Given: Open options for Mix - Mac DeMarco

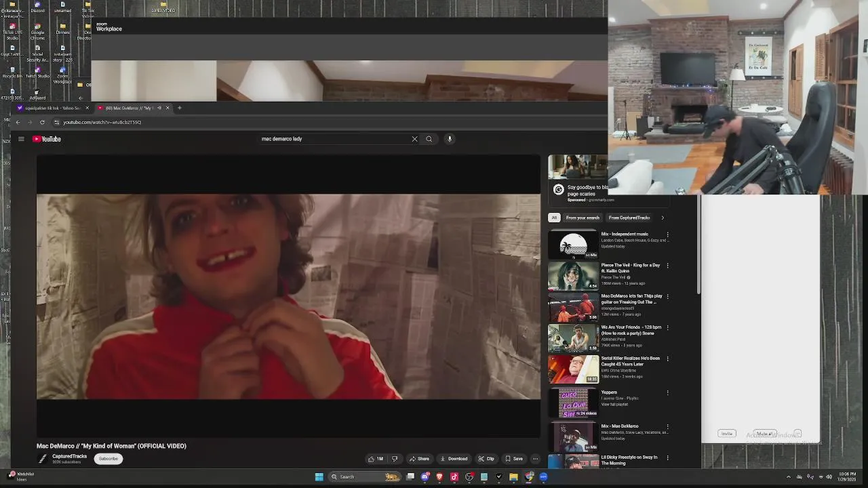Looking at the screenshot, I should [x=667, y=426].
